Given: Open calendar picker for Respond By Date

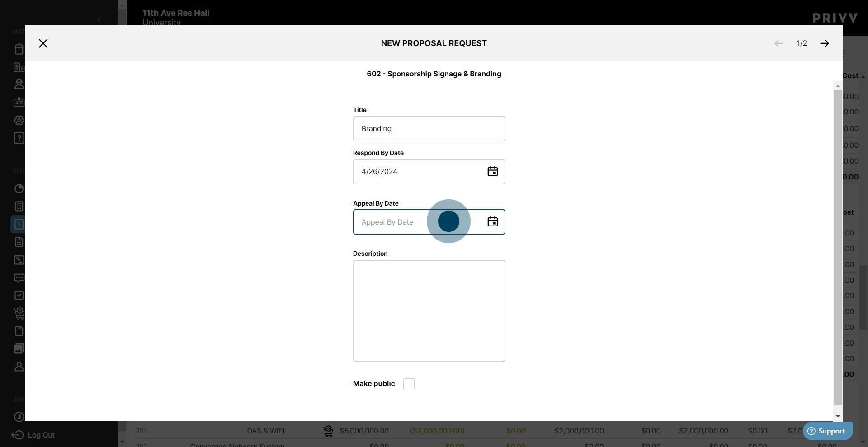Looking at the screenshot, I should click(492, 172).
